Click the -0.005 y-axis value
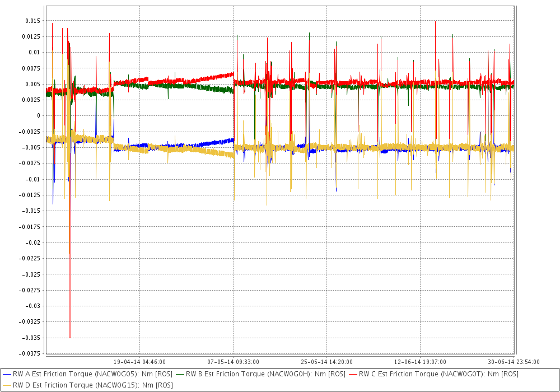 [x=31, y=147]
